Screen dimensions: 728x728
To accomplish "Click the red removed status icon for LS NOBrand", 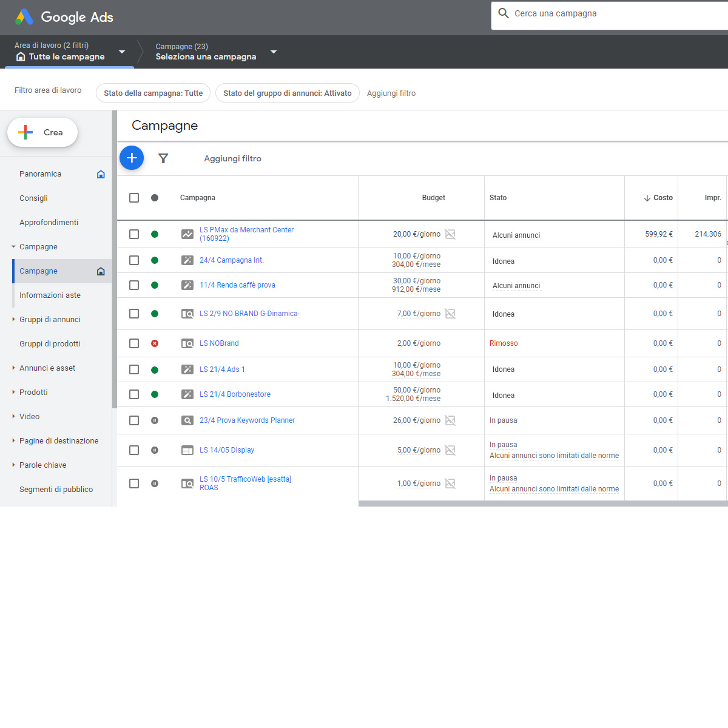I will pyautogui.click(x=155, y=343).
